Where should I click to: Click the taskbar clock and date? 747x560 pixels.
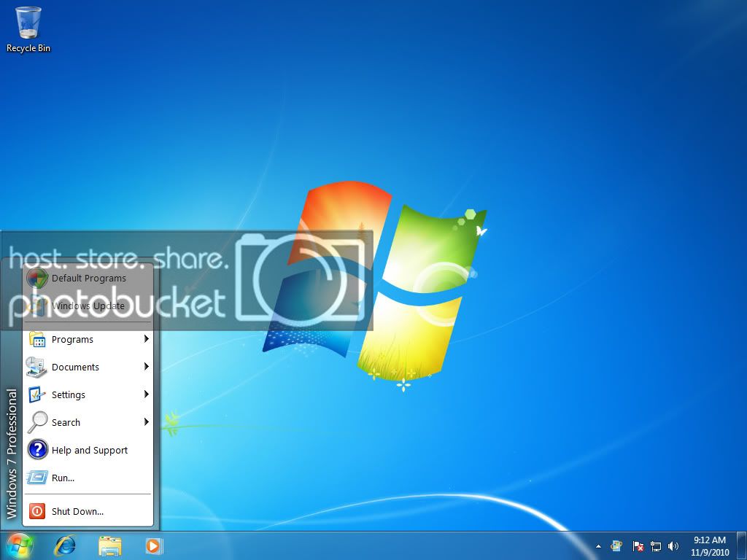coord(710,545)
